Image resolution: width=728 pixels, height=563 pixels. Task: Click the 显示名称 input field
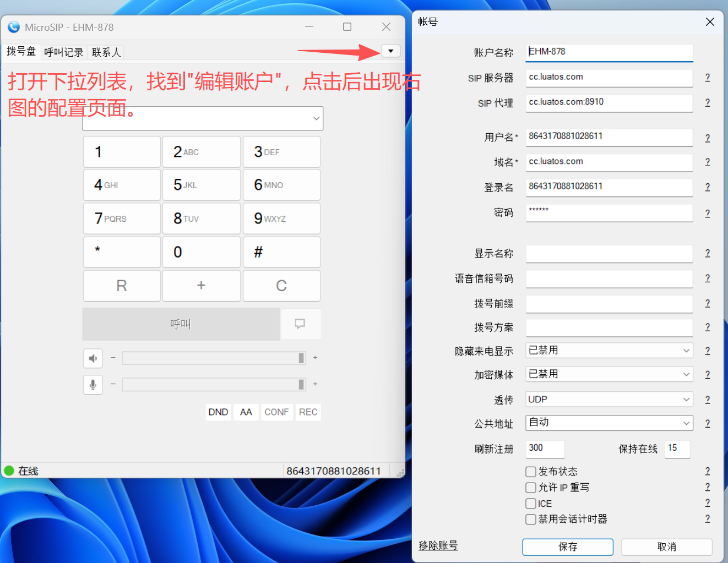click(x=609, y=254)
